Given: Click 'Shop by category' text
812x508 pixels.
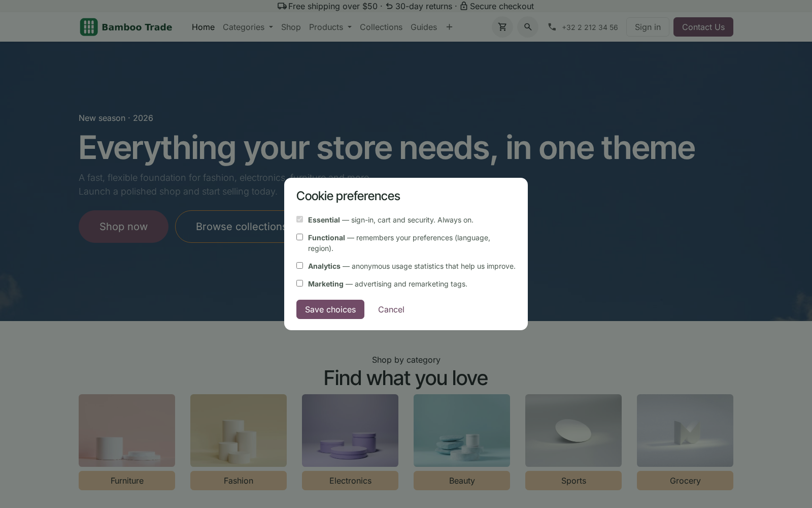Looking at the screenshot, I should [406, 360].
